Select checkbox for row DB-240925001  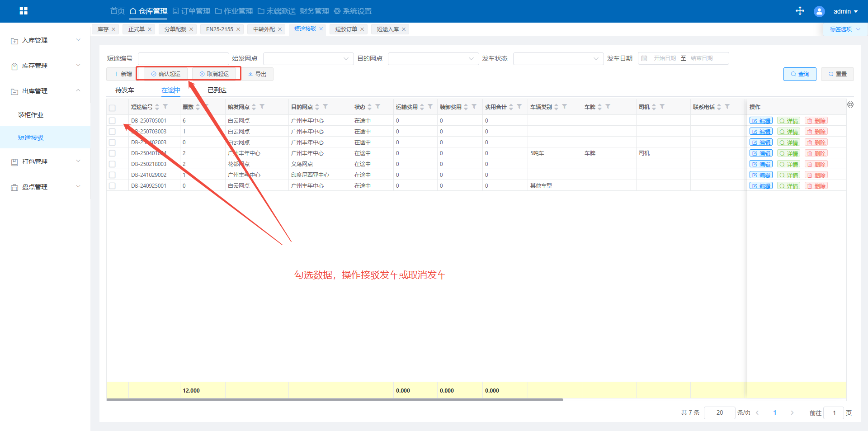112,186
